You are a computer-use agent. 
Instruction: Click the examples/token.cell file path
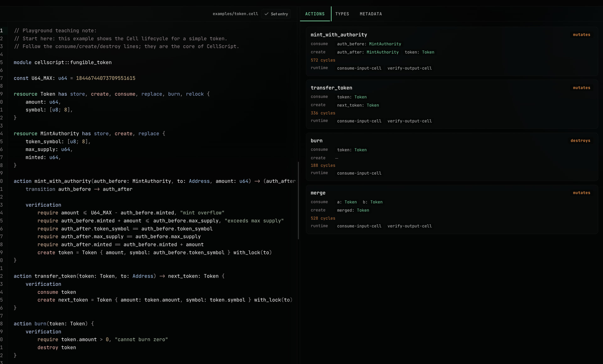tap(235, 14)
